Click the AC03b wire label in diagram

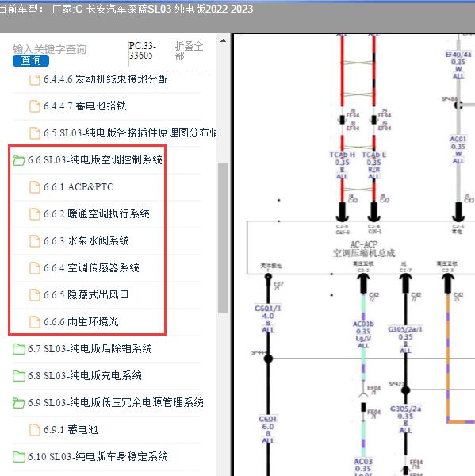coord(363,324)
